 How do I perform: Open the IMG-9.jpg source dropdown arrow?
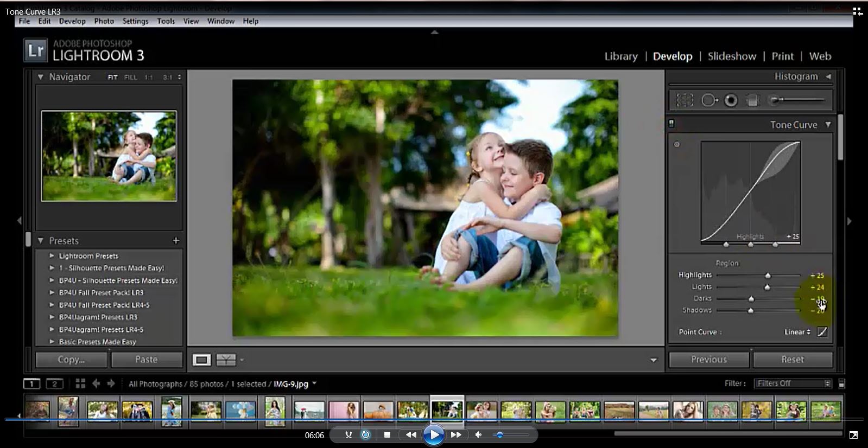pos(314,383)
